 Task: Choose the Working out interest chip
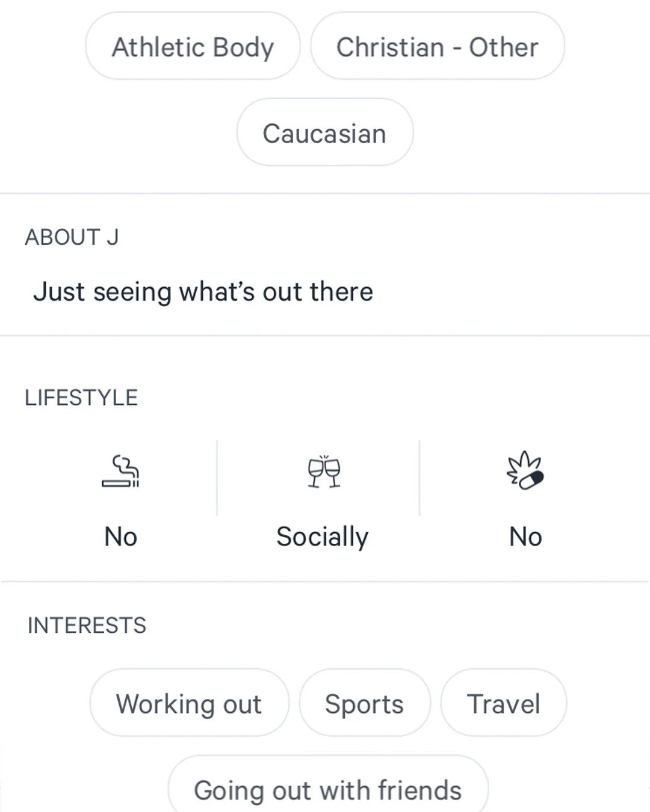190,703
